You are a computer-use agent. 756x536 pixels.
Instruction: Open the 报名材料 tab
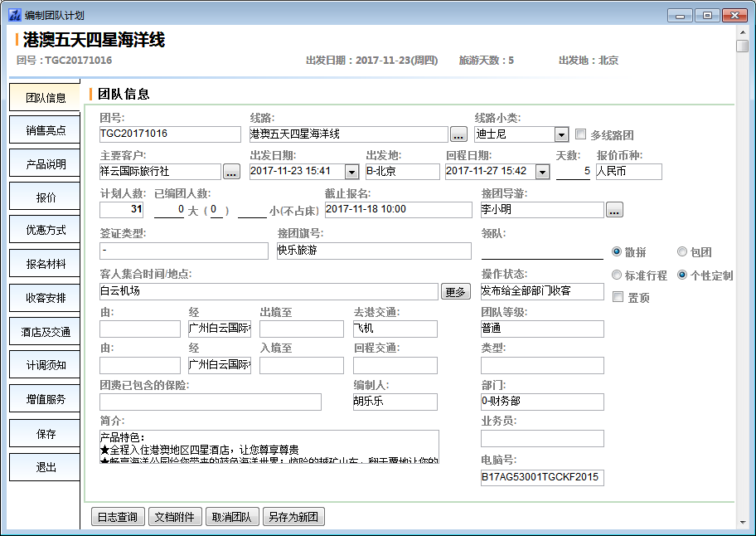[x=45, y=264]
